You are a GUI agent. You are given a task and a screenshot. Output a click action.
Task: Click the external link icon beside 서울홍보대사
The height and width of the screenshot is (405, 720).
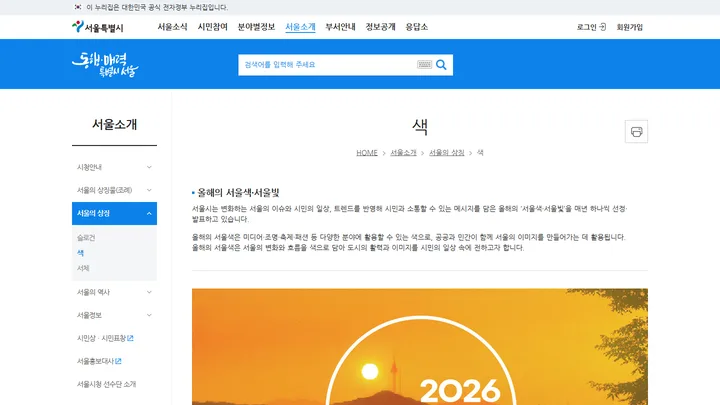coord(118,361)
